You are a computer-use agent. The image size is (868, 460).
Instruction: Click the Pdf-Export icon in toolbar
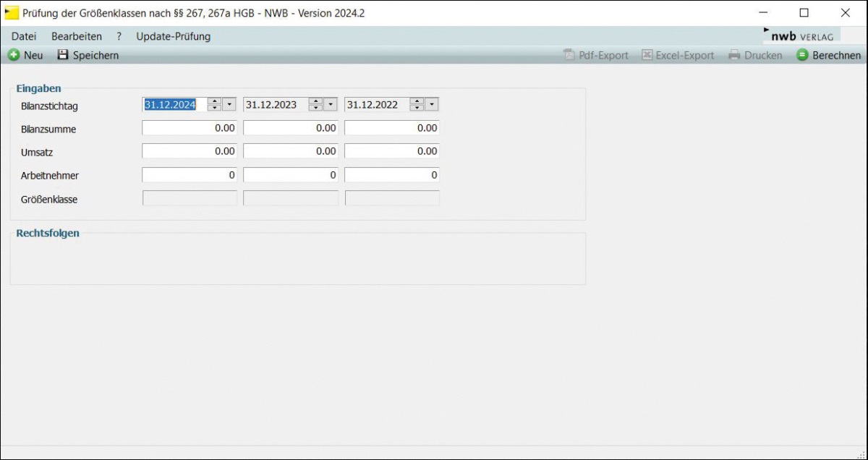[x=569, y=56]
